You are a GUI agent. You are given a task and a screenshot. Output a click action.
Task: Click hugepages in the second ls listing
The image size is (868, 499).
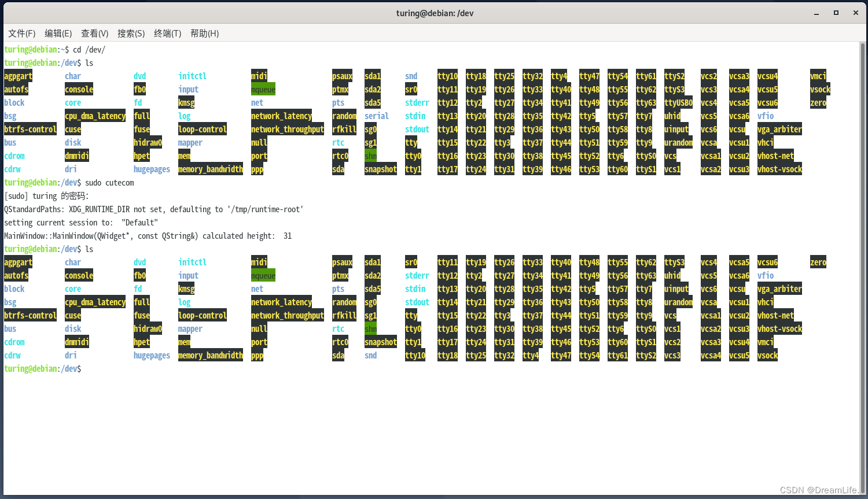(x=152, y=356)
